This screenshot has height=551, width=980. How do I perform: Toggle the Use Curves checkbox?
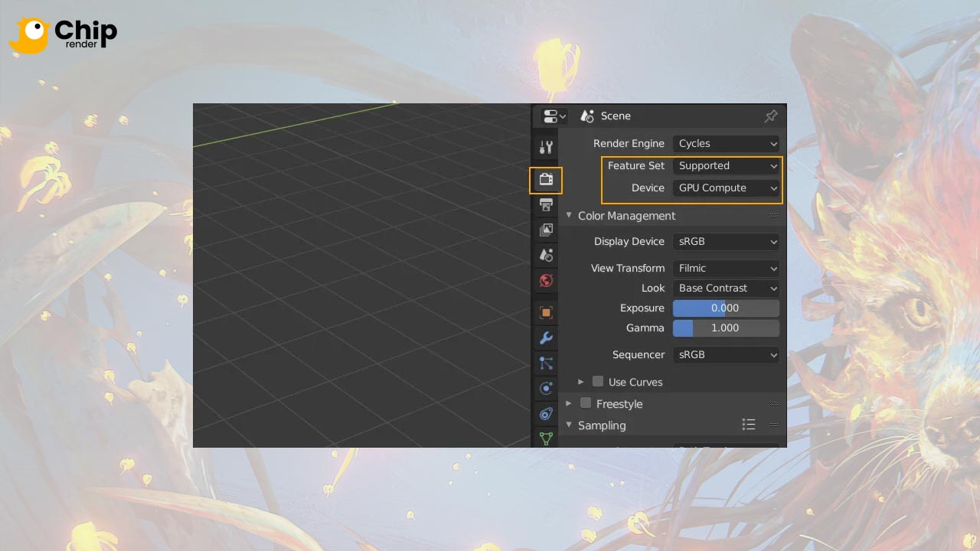tap(597, 381)
